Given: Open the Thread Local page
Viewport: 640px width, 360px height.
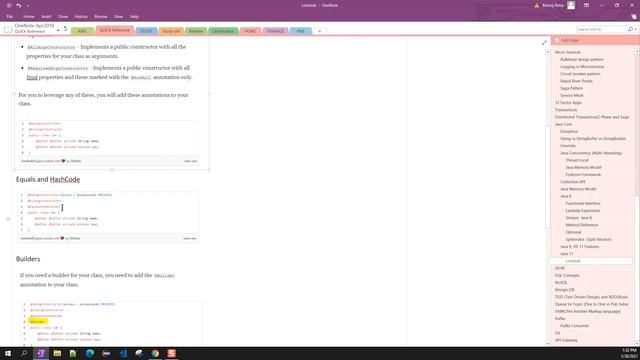Looking at the screenshot, I should (577, 160).
